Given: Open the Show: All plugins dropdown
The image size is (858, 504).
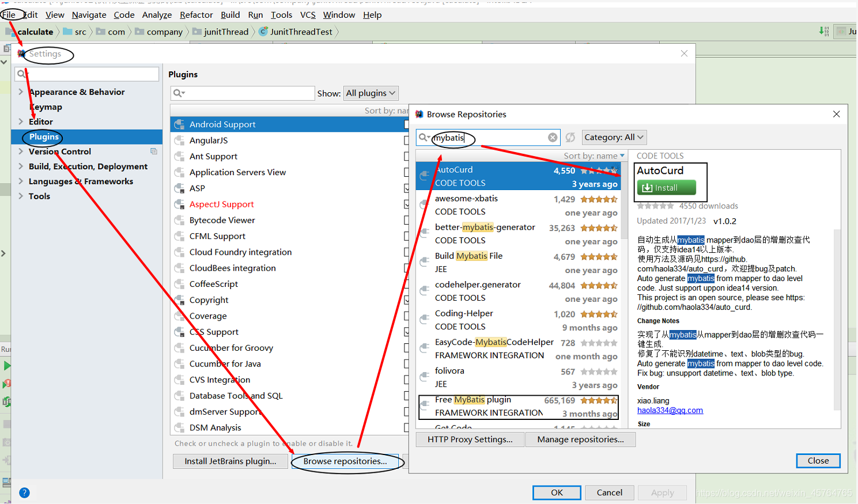Looking at the screenshot, I should pos(371,93).
